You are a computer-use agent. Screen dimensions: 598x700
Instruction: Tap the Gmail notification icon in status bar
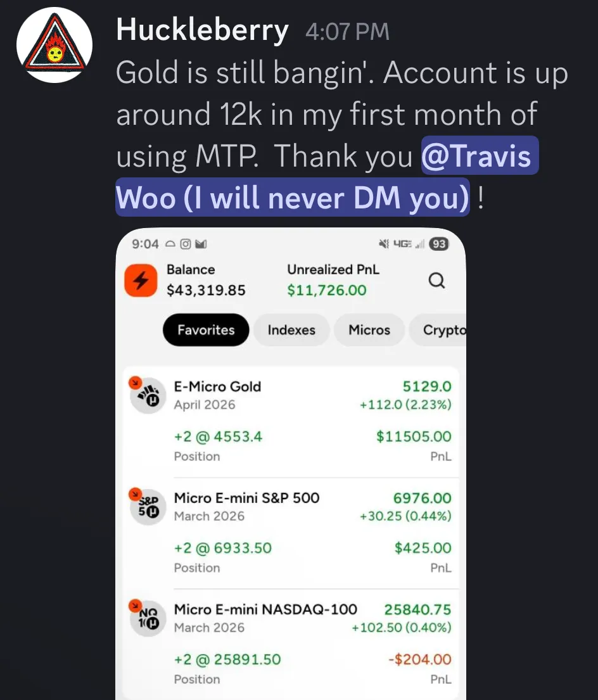201,244
